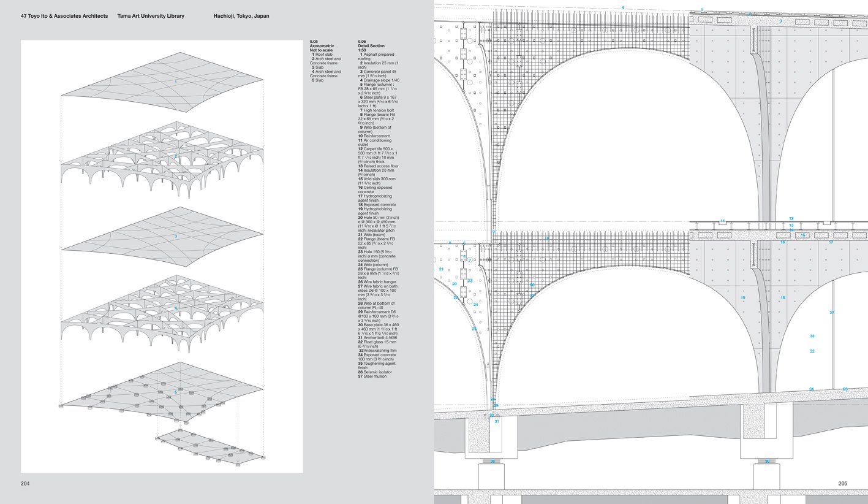
Task: Click page number 205
Action: [842, 484]
